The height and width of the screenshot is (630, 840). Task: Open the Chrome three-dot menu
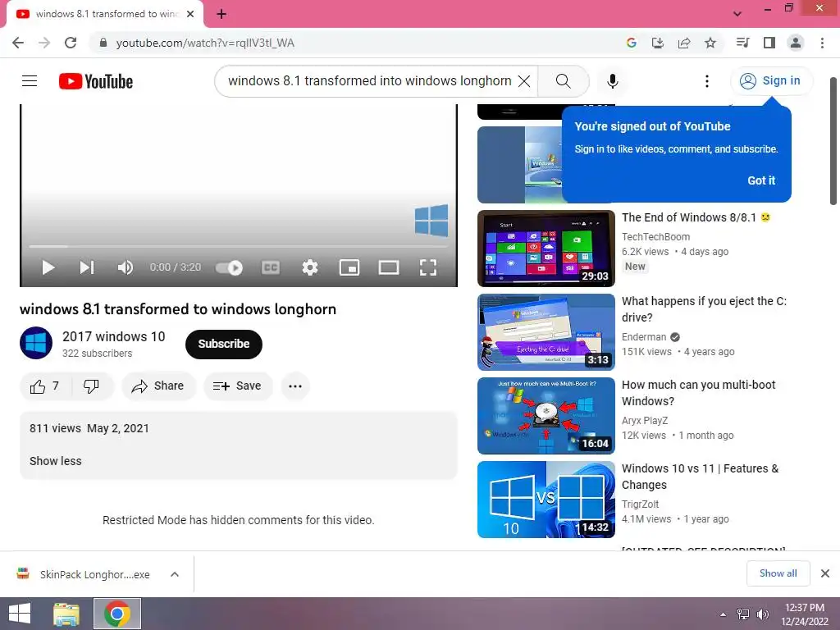(822, 43)
